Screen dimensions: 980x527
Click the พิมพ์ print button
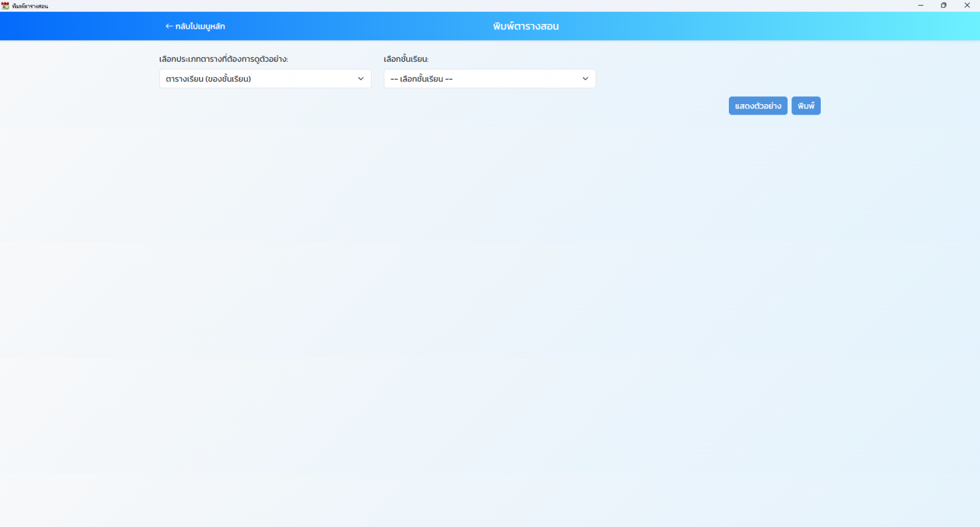(x=806, y=106)
